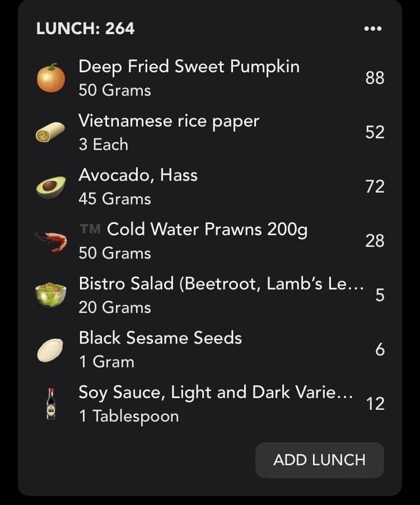Tap the 3 Each serving size text

click(x=104, y=144)
